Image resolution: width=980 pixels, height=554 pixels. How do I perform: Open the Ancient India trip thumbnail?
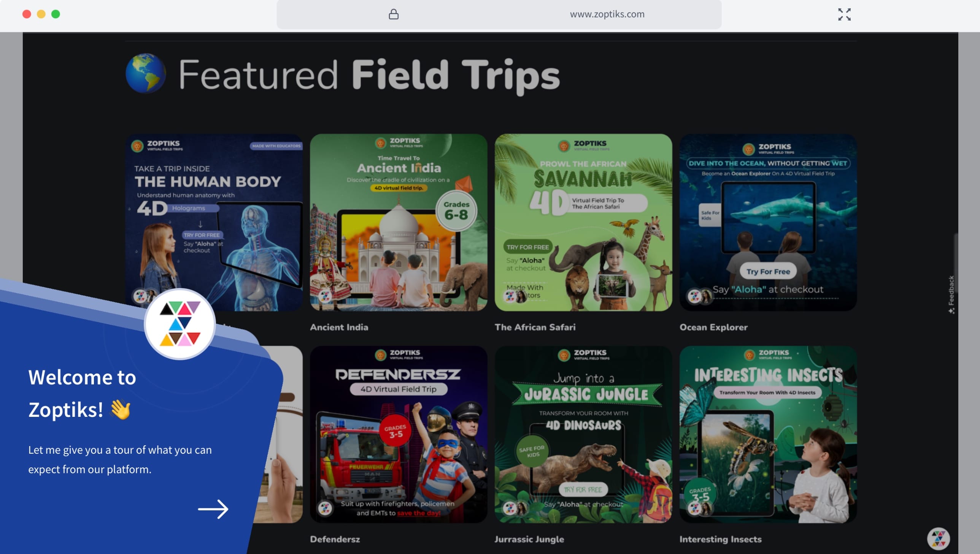point(399,222)
